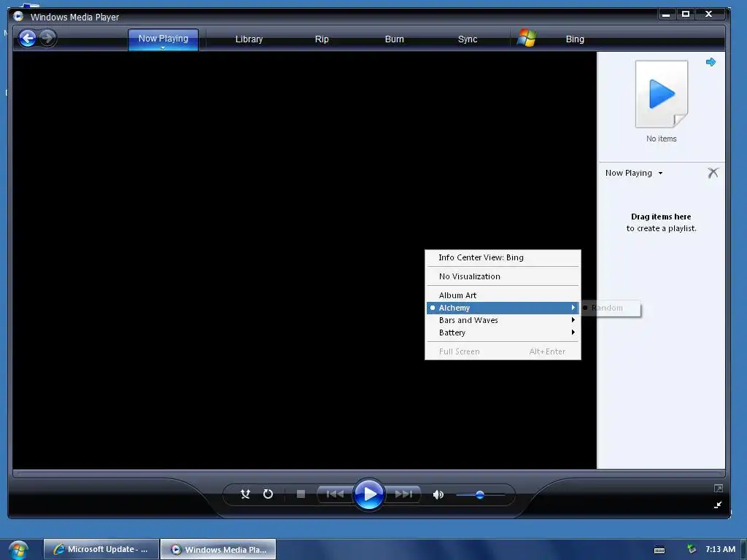The image size is (747, 560).
Task: Switch to Microsoft Update taskbar button
Action: tap(101, 549)
